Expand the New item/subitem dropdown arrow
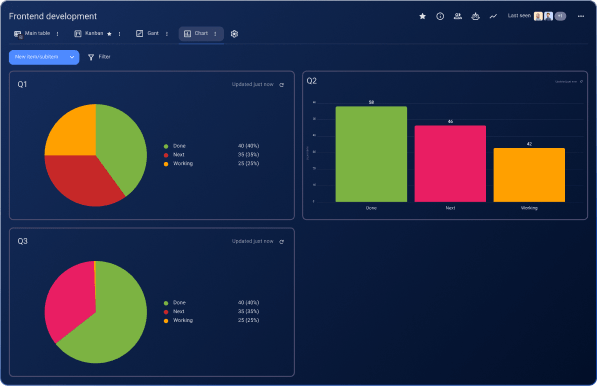This screenshot has height=386, width=597. [x=72, y=57]
